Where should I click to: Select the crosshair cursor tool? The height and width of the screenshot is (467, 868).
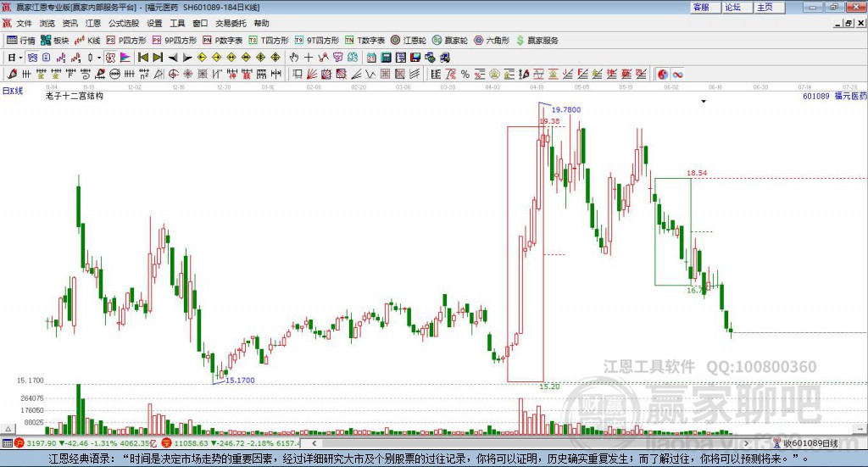tap(309, 58)
